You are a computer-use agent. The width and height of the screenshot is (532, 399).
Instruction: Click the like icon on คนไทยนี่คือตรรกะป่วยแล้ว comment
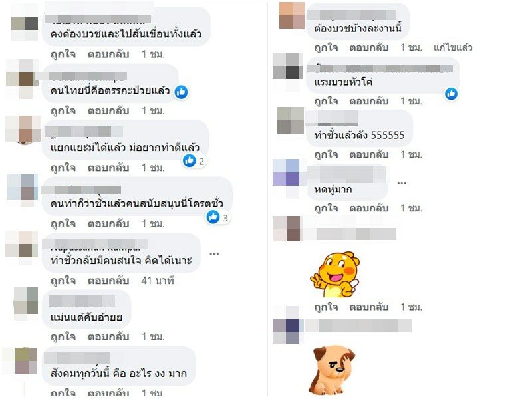181,92
